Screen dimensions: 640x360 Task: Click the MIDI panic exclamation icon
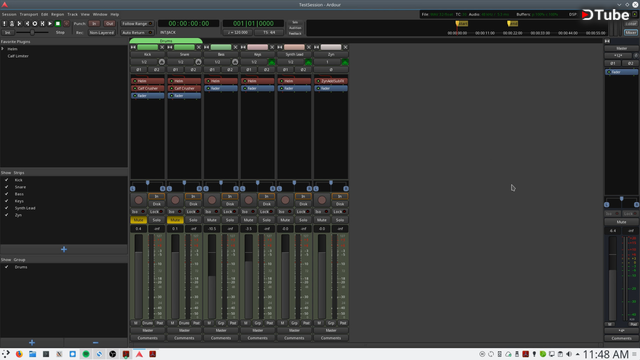click(x=4, y=24)
